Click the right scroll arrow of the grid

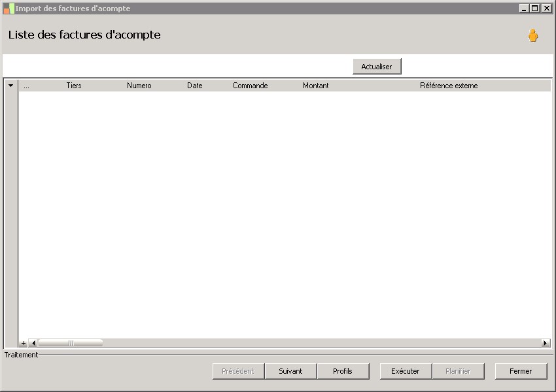pyautogui.click(x=546, y=343)
